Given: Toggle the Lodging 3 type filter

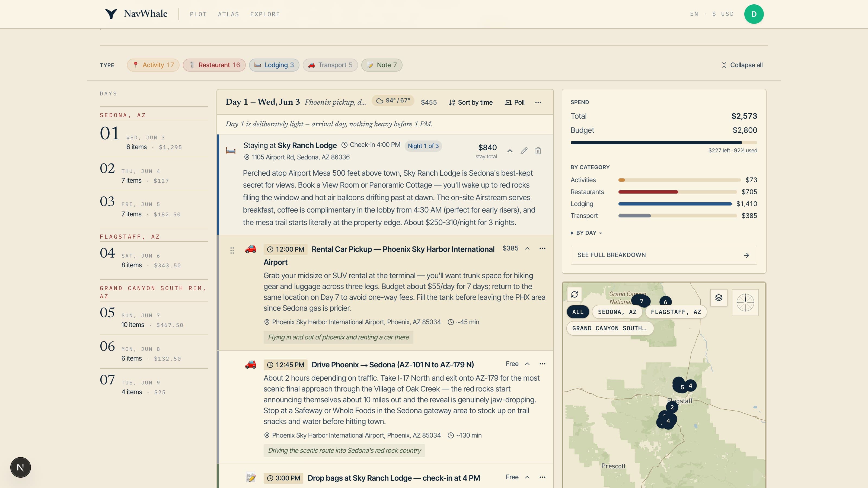Looking at the screenshot, I should pos(274,65).
